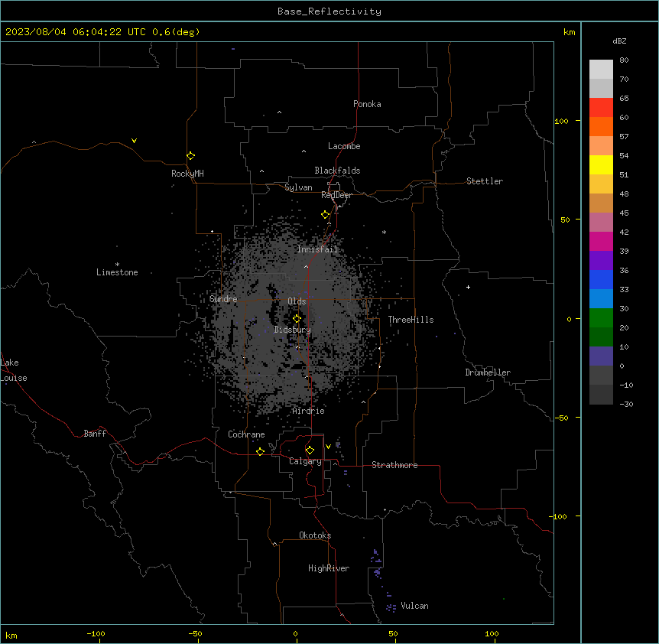This screenshot has width=659, height=644.
Task: Select the yellow V marker northwest of RockyMH
Action: point(134,141)
